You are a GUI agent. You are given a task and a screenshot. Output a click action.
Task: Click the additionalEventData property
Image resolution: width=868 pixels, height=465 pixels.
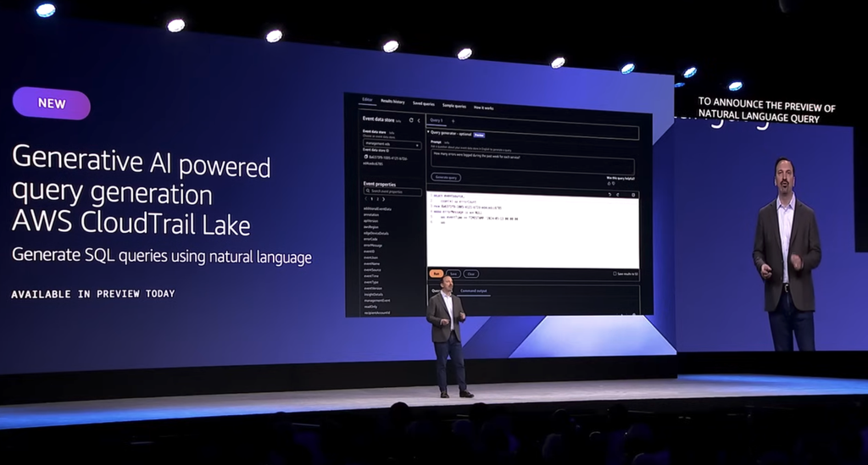[x=377, y=209]
